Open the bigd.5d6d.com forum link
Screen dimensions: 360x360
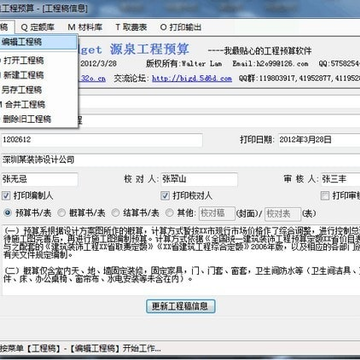point(192,79)
